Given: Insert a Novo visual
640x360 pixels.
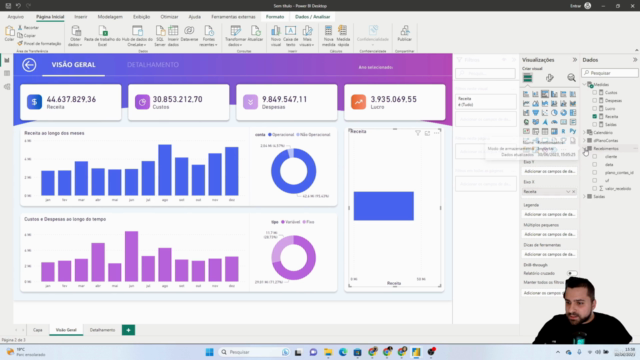Looking at the screenshot, I should 276,36.
